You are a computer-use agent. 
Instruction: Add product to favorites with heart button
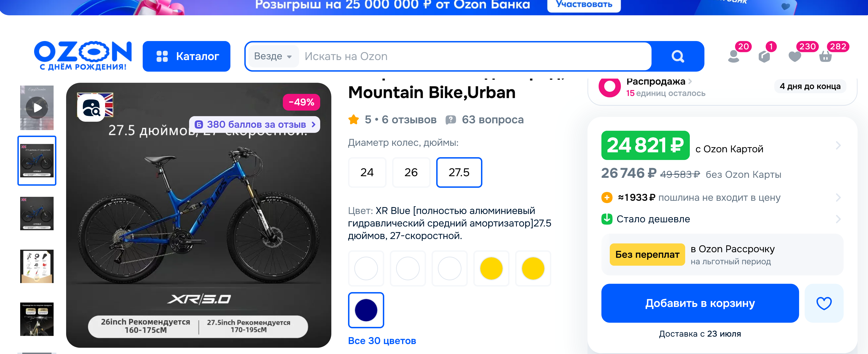coord(824,303)
